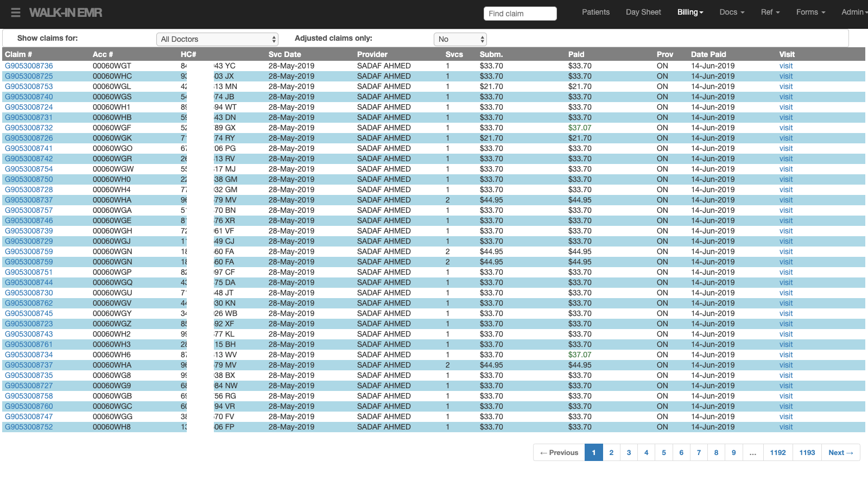
Task: Expand the Forms dropdown menu
Action: pyautogui.click(x=810, y=12)
